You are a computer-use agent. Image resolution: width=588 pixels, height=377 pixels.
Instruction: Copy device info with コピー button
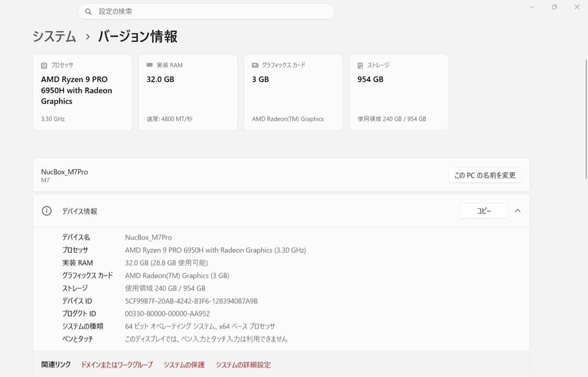click(x=484, y=211)
